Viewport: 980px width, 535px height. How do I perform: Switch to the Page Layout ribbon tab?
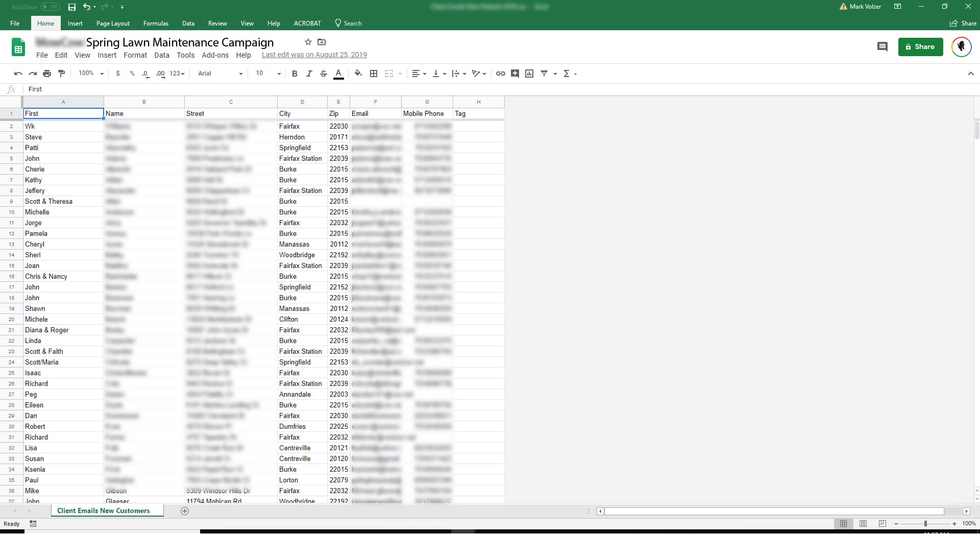coord(113,23)
